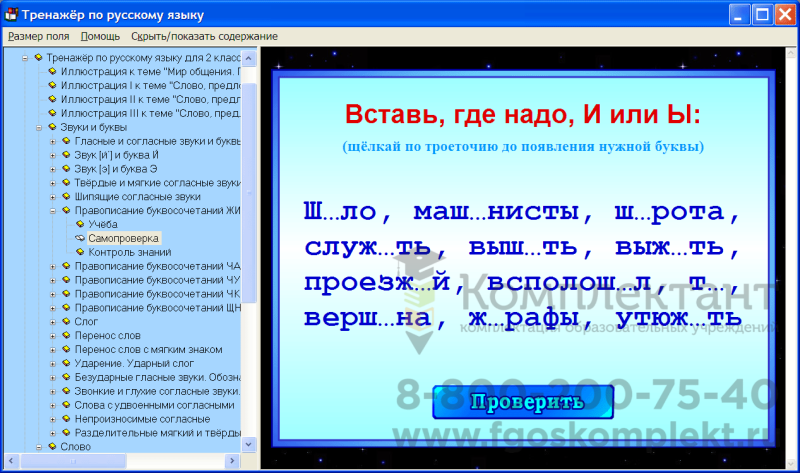Image resolution: width=800 pixels, height=473 pixels.
Task: Expand Правописание буквосочетаний ЧА node
Action: point(53,266)
